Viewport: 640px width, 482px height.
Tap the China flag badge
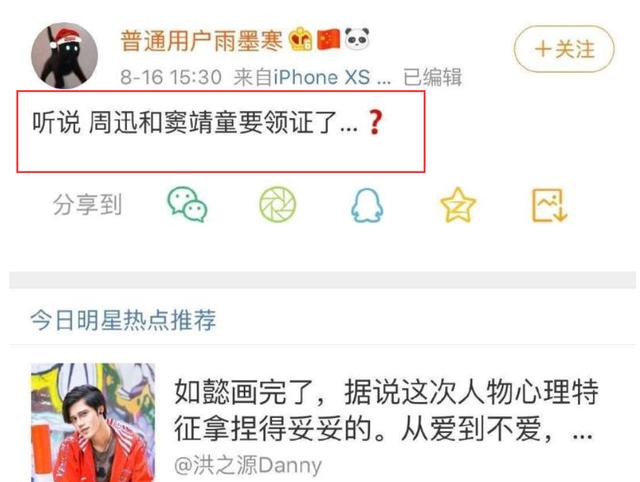click(329, 39)
